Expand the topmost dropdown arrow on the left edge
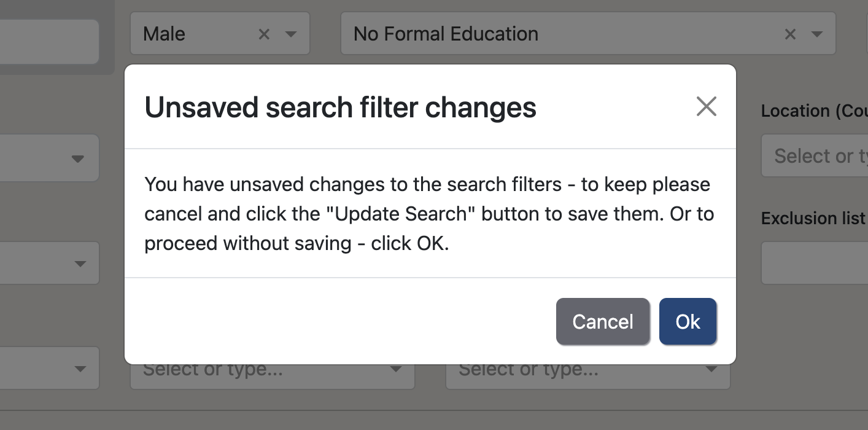The width and height of the screenshot is (868, 430). (78, 158)
